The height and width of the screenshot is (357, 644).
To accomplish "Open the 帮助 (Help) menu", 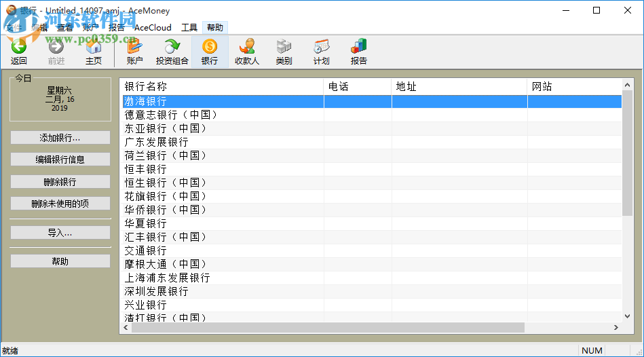I will pyautogui.click(x=215, y=28).
